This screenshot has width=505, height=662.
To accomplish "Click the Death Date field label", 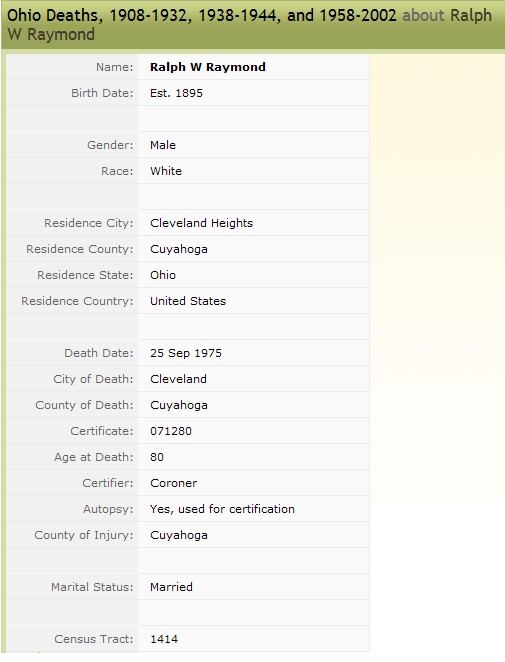I will click(x=98, y=353).
